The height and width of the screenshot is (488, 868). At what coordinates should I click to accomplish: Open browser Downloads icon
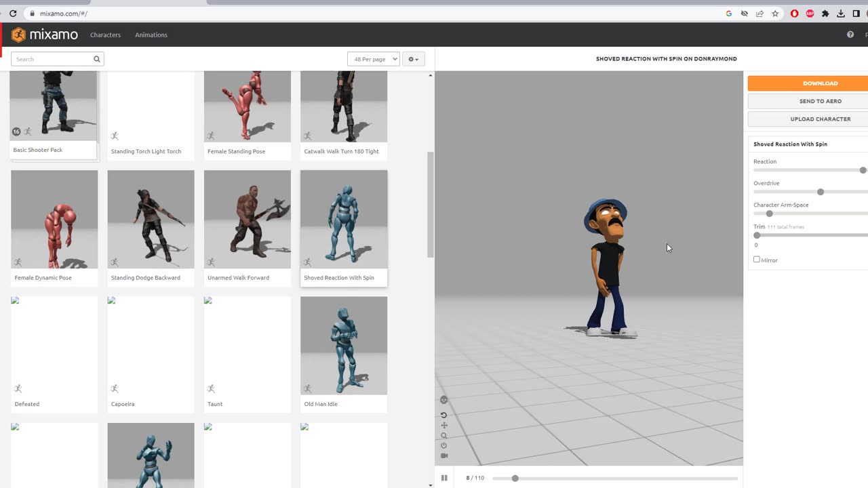click(x=841, y=14)
